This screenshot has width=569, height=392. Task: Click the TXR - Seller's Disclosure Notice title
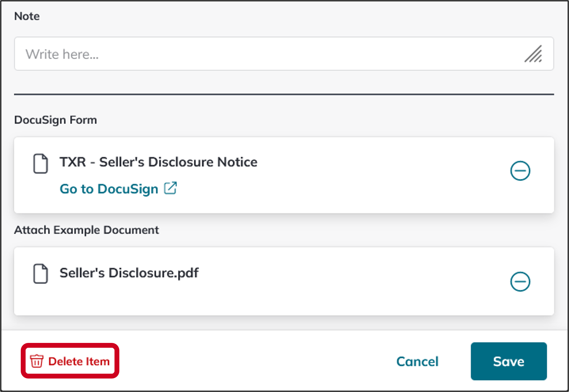158,162
